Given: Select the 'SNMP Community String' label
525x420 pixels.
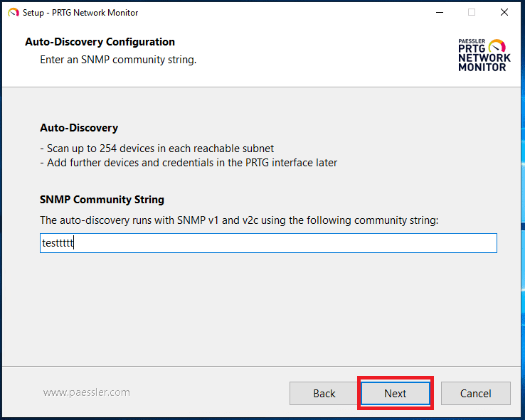Looking at the screenshot, I should pos(102,199).
